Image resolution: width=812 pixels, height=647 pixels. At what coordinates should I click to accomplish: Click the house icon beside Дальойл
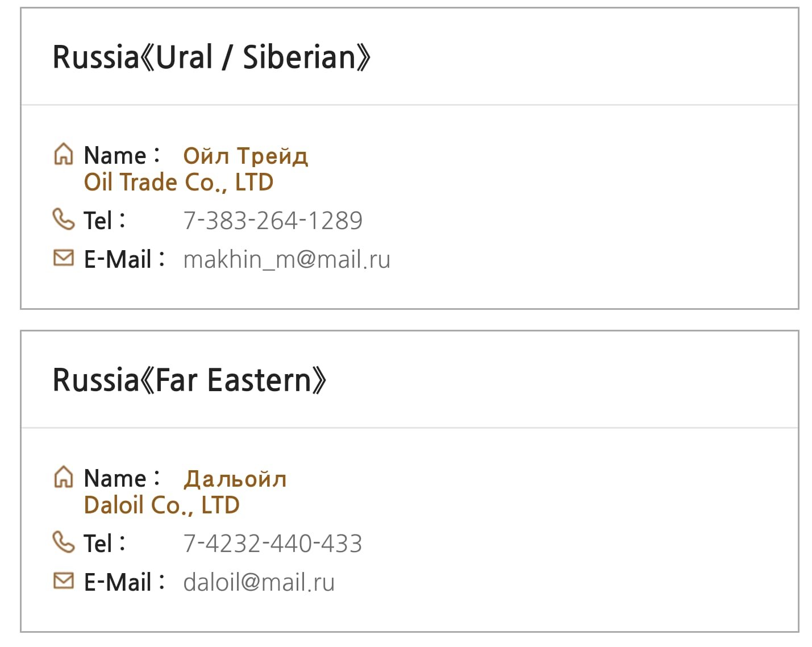(63, 477)
